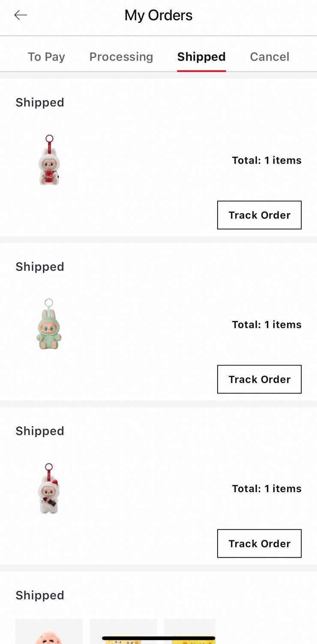Open the cola bottle plush keychain thumbnail

click(x=49, y=489)
